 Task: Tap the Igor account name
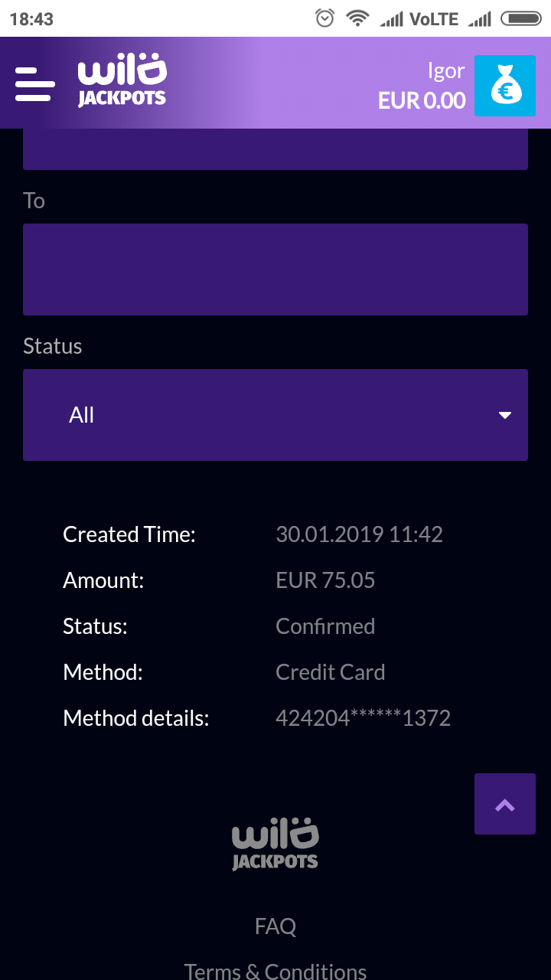(x=446, y=70)
